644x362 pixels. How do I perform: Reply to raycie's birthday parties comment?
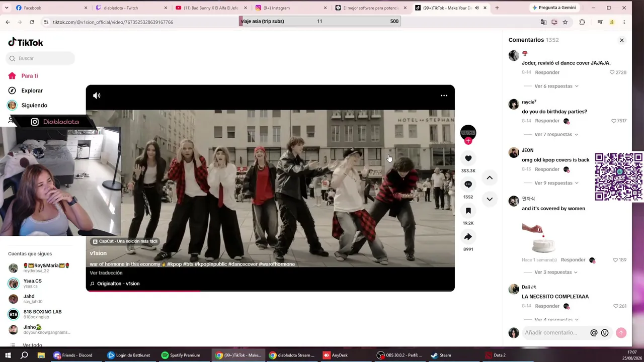click(x=547, y=121)
